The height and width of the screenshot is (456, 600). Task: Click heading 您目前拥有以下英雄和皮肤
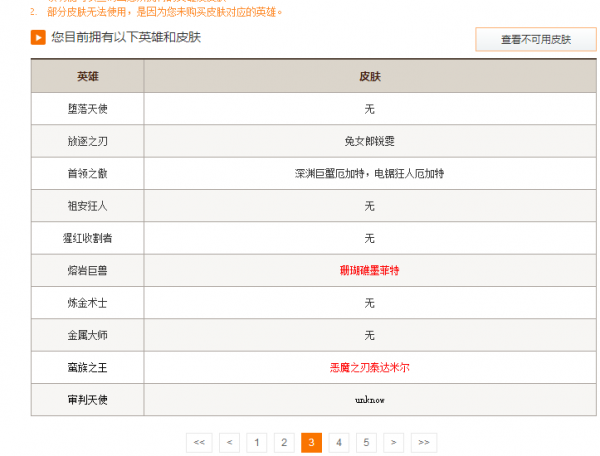(126, 37)
